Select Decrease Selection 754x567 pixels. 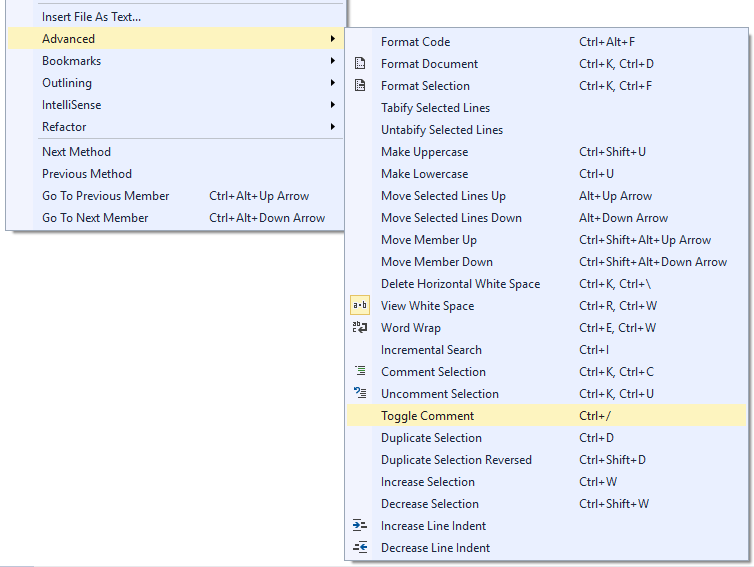[547, 504]
